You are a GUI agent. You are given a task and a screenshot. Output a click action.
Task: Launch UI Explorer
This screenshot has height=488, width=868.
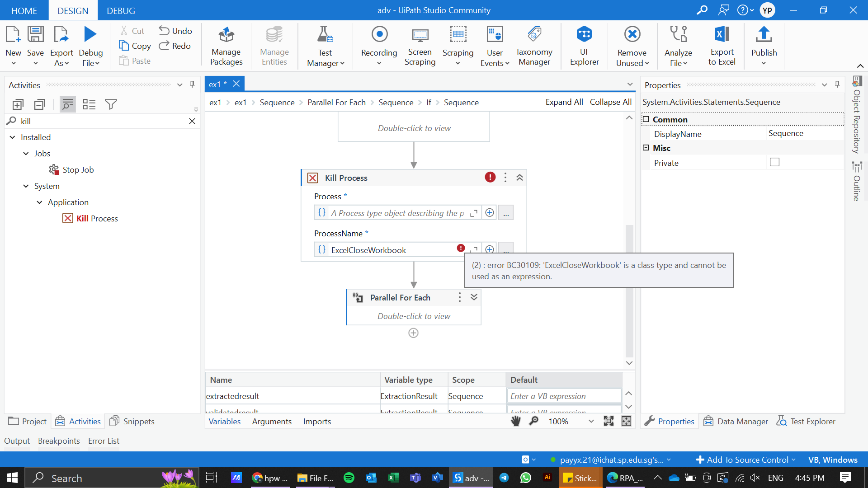pyautogui.click(x=584, y=46)
